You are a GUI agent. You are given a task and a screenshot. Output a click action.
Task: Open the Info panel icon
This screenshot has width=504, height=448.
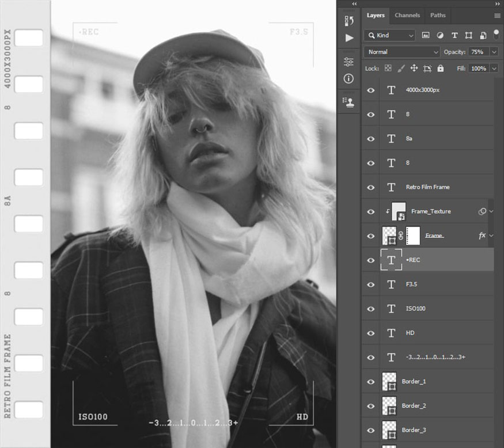click(348, 78)
